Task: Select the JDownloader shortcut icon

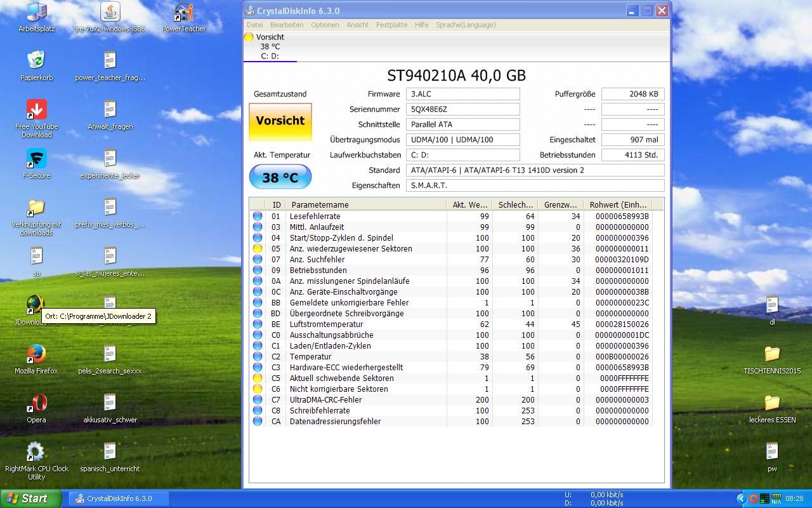Action: [34, 304]
